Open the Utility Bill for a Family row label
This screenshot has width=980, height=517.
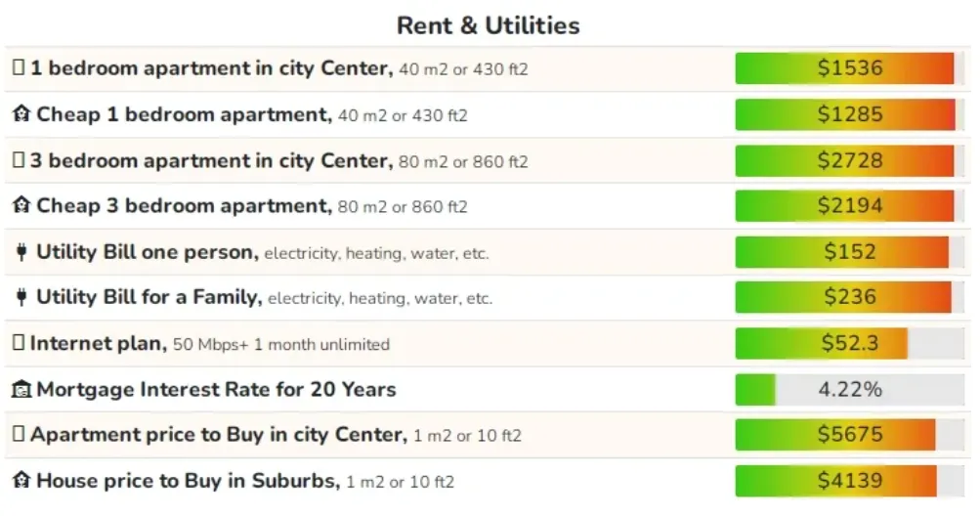(x=149, y=297)
